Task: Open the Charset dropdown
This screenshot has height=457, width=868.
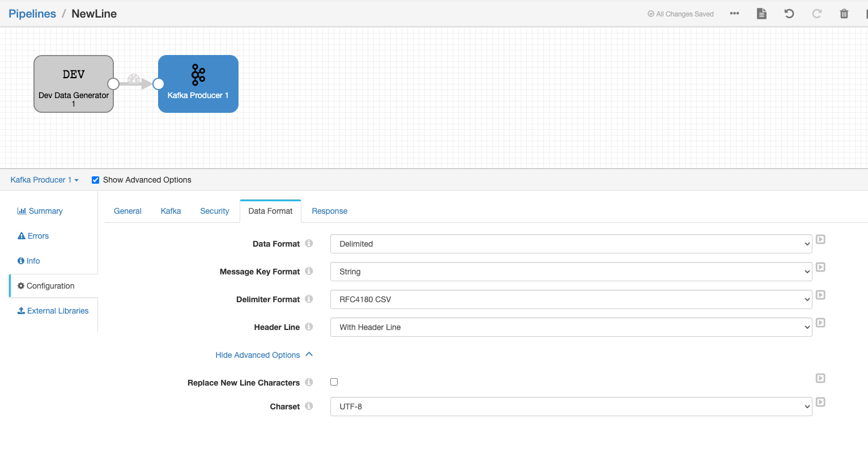Action: (x=571, y=407)
